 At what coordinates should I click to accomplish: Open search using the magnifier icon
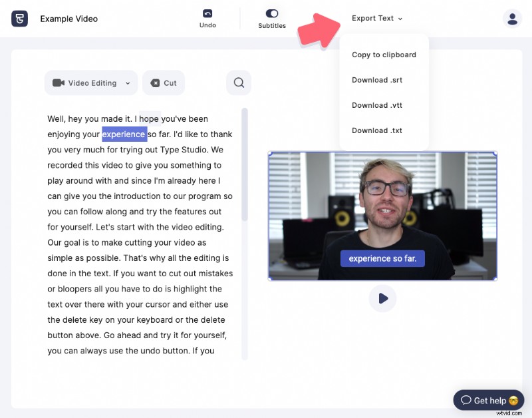click(x=238, y=83)
